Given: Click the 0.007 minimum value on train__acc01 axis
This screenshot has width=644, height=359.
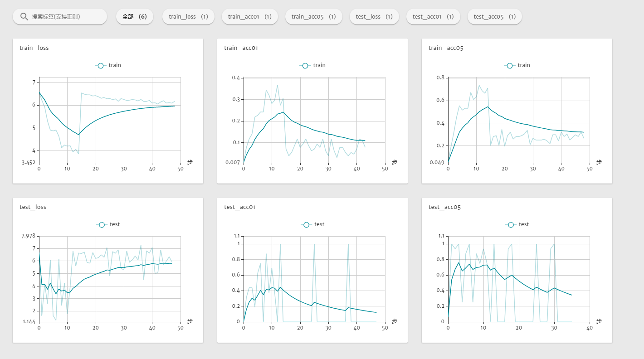Looking at the screenshot, I should [232, 162].
